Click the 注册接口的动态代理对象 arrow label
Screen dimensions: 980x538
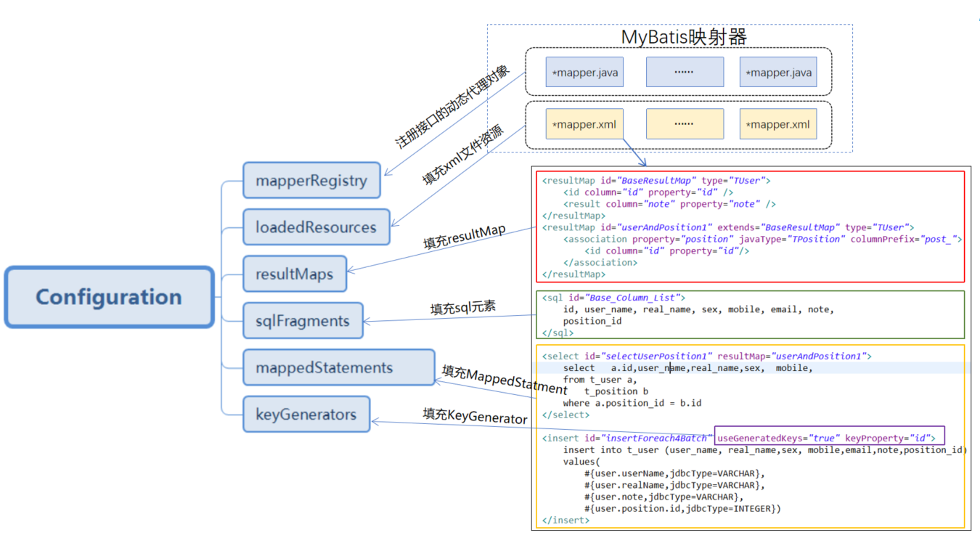pos(452,107)
